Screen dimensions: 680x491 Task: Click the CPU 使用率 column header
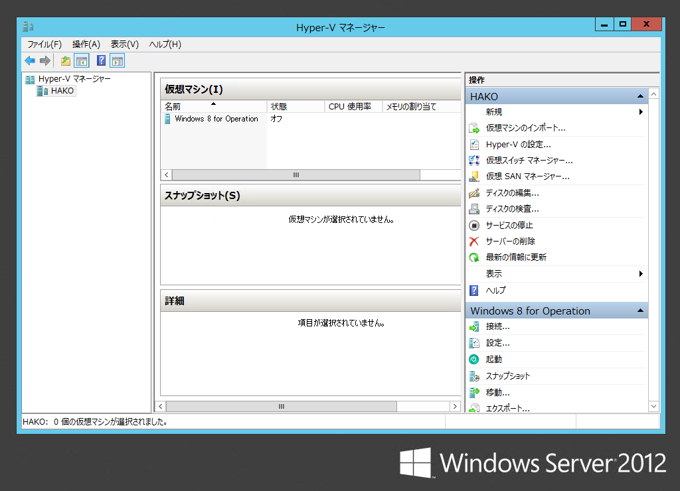point(353,106)
